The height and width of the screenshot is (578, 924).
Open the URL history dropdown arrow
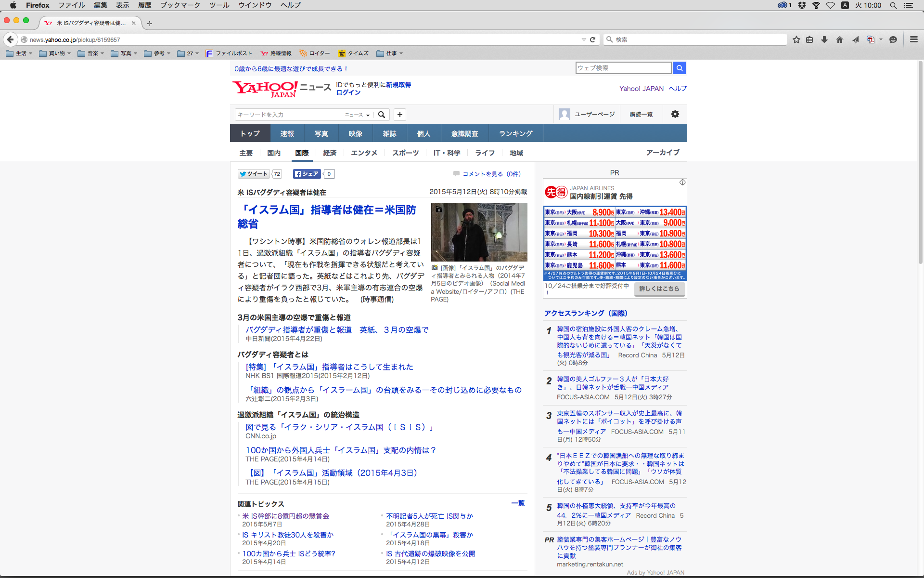[x=583, y=39]
